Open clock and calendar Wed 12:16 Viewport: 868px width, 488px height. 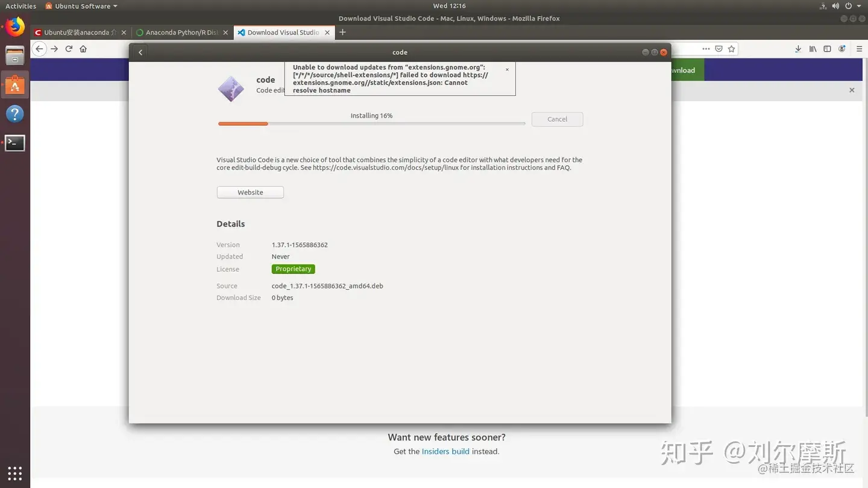(449, 6)
